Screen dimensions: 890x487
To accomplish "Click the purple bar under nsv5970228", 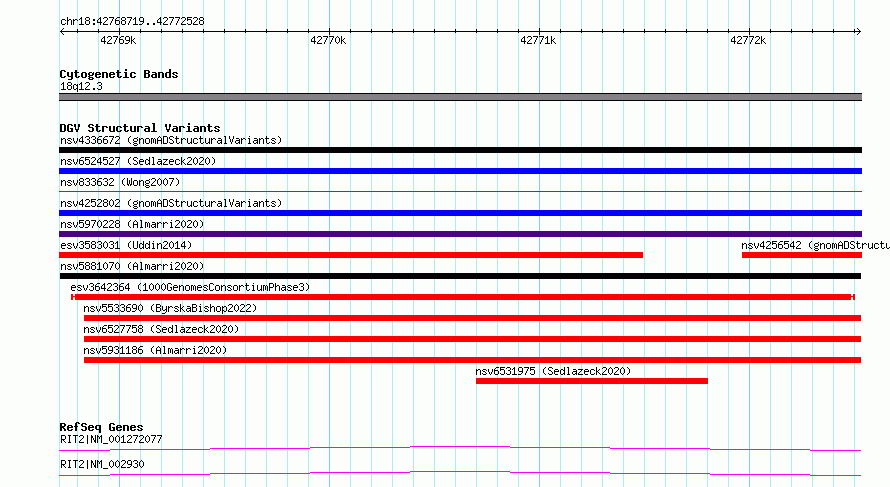I will tap(460, 234).
